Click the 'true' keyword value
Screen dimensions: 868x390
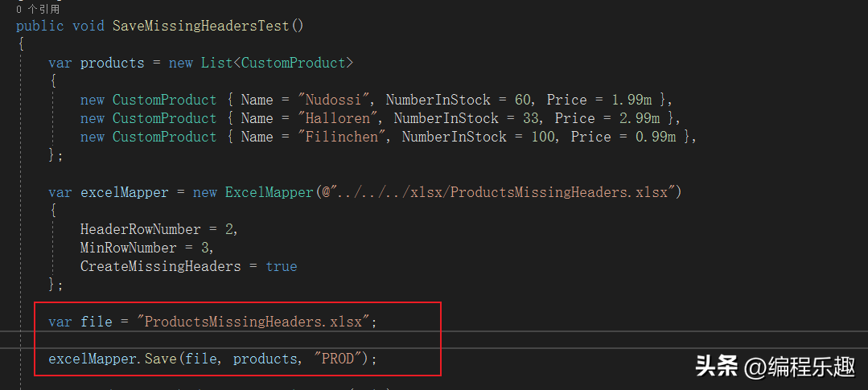282,267
